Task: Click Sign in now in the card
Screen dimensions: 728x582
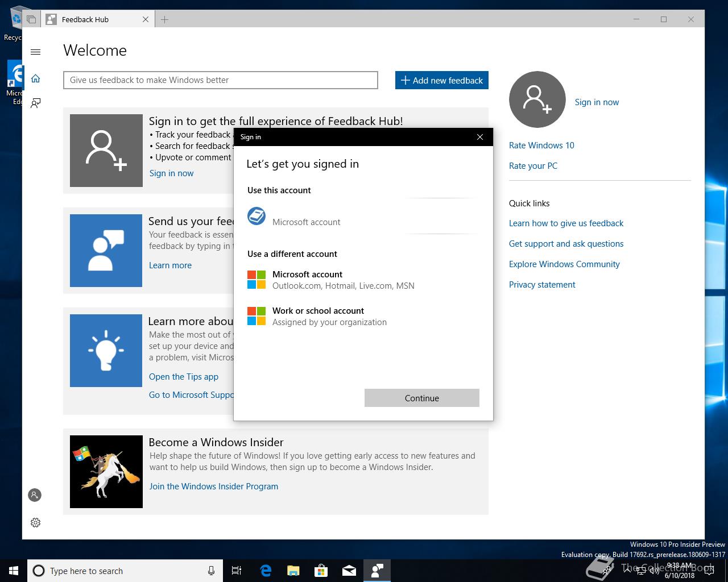Action: 171,173
